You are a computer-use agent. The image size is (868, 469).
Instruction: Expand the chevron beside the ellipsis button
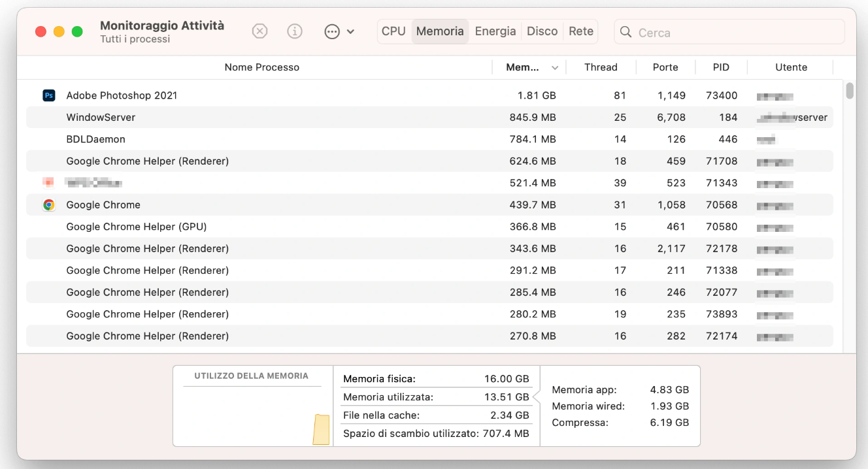point(351,31)
